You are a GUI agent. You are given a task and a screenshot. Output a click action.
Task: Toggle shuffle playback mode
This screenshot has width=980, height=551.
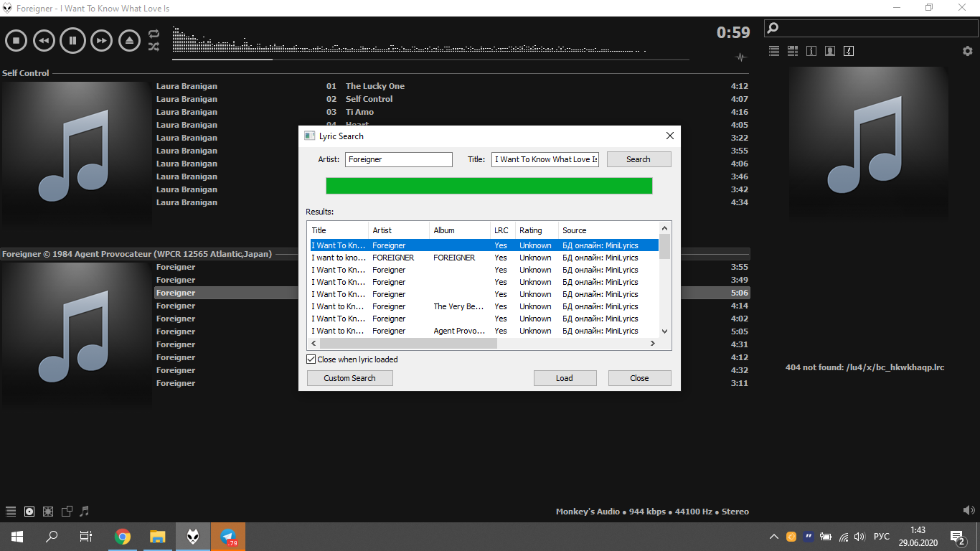154,47
